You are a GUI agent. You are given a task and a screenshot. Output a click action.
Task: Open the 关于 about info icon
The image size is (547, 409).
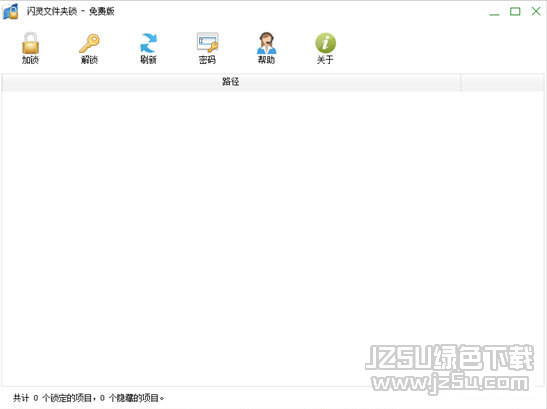(x=325, y=43)
